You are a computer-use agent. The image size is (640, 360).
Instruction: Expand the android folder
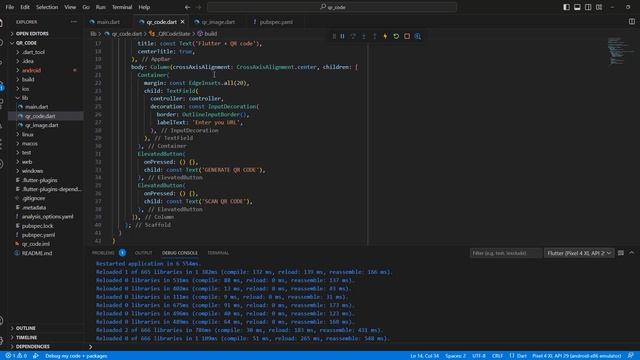(46, 70)
